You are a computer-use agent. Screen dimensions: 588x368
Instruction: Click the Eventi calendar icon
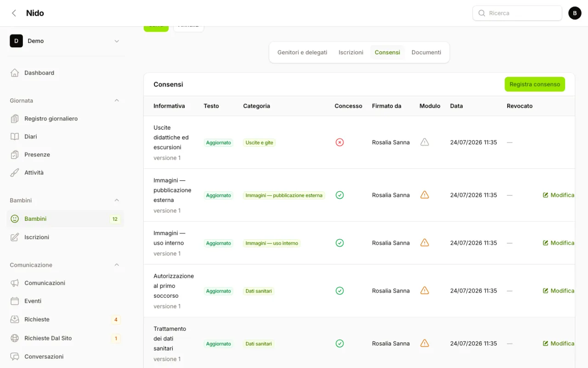(15, 301)
